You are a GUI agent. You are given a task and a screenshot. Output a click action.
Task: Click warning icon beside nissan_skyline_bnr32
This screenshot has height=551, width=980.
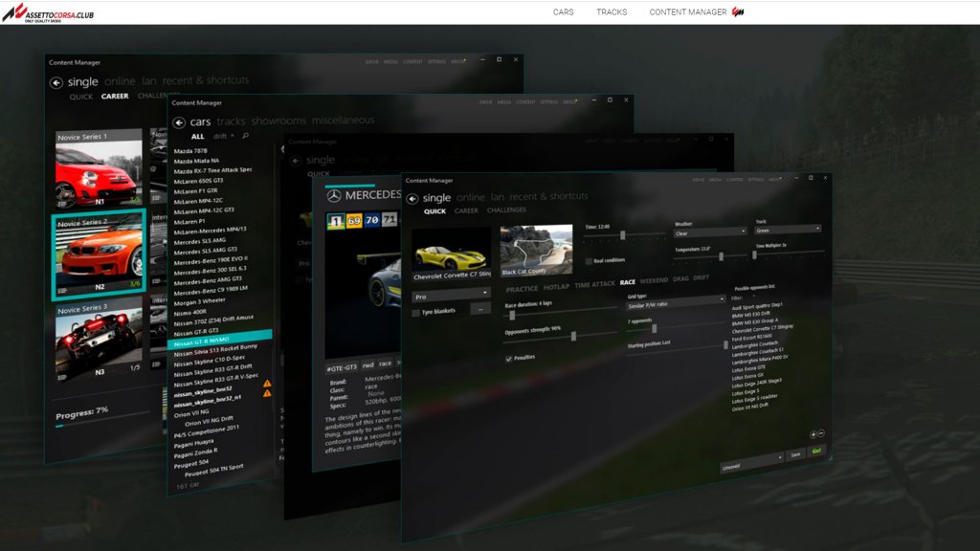point(267,384)
